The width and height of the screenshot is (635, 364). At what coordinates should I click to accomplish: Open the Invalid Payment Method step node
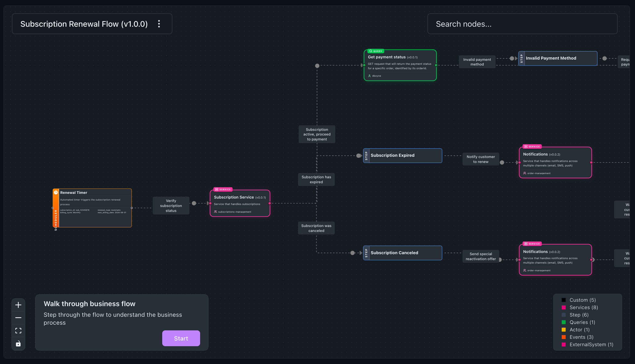557,58
